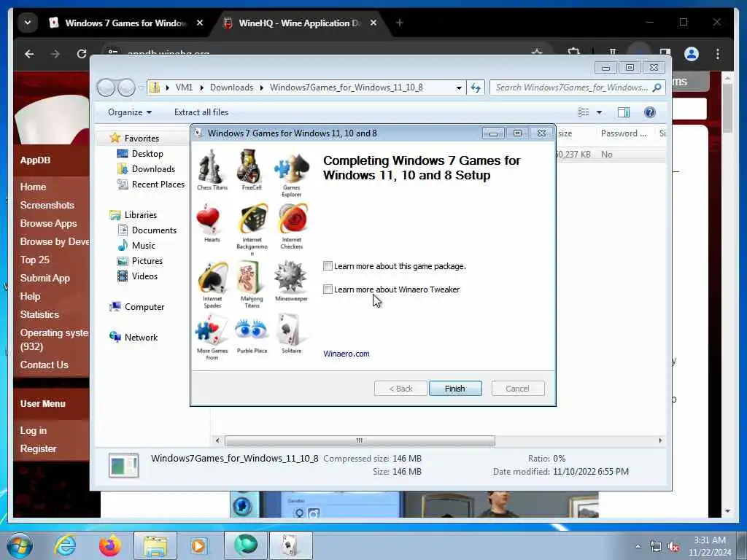Click the FreeCell game icon
Image resolution: width=747 pixels, height=560 pixels.
pos(249,166)
